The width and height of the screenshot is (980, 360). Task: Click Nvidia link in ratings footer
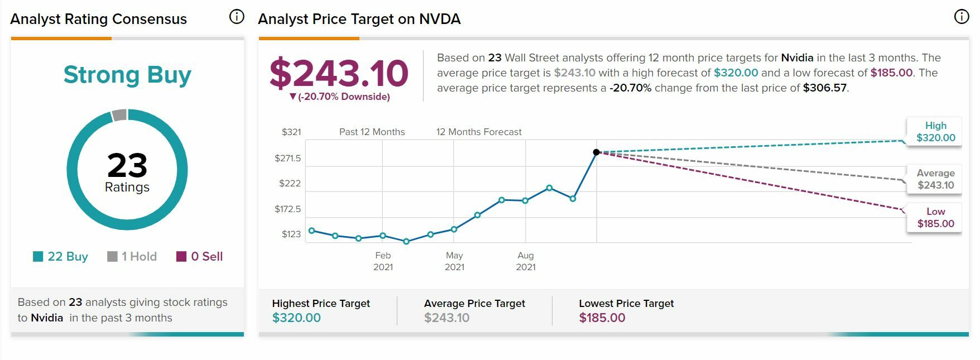click(47, 318)
